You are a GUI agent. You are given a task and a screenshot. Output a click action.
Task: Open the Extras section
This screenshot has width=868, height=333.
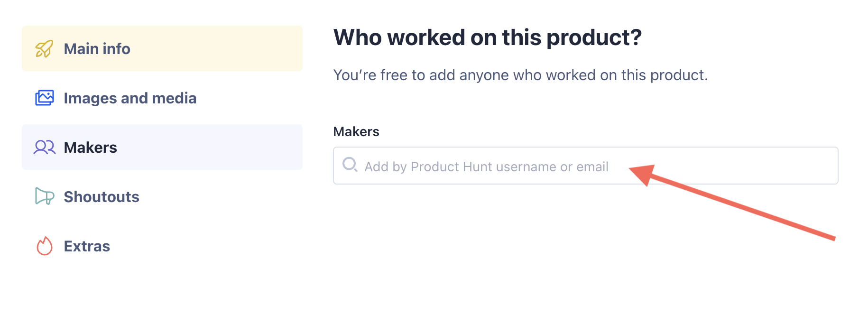[x=86, y=246]
